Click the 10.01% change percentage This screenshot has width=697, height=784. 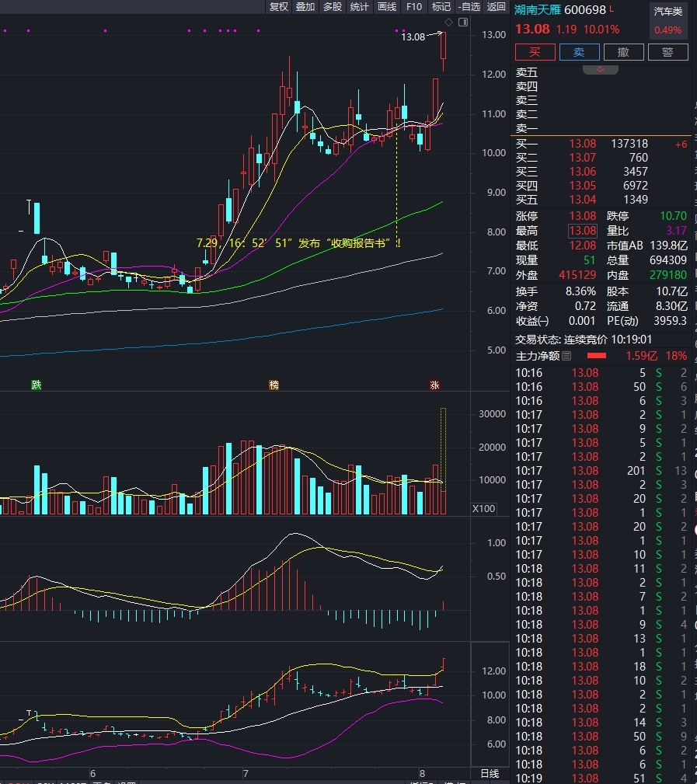coord(601,30)
